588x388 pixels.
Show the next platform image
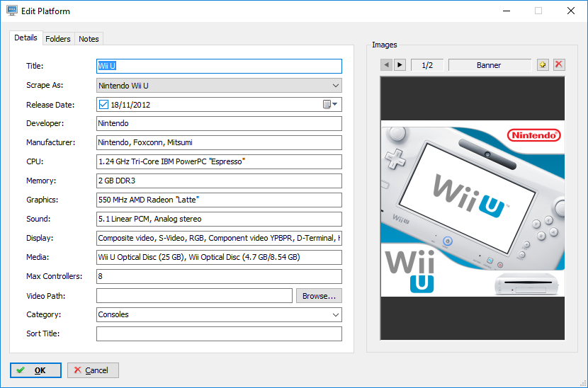click(400, 65)
